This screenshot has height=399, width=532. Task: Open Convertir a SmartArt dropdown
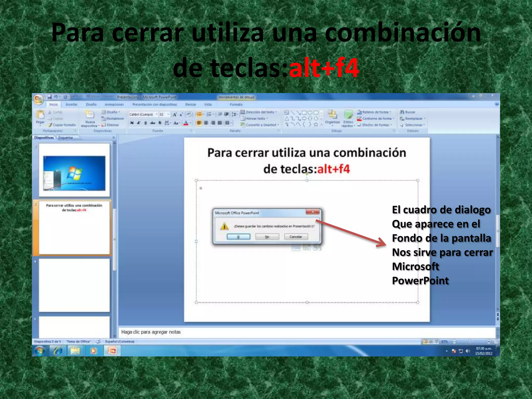[x=260, y=125]
